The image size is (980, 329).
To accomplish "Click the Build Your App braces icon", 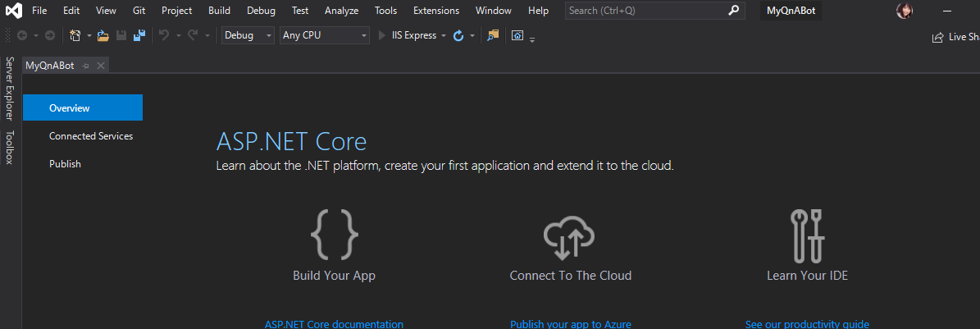I will tap(335, 235).
